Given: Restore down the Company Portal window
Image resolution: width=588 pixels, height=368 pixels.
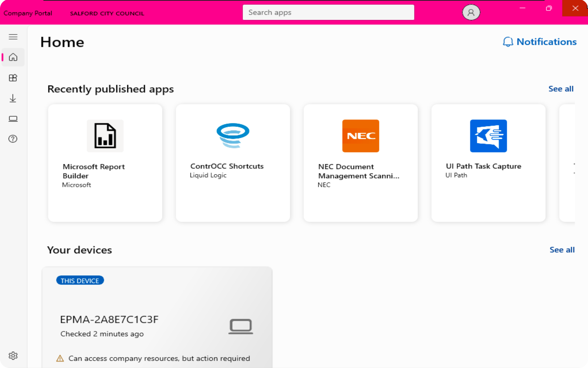Looking at the screenshot, I should (549, 8).
